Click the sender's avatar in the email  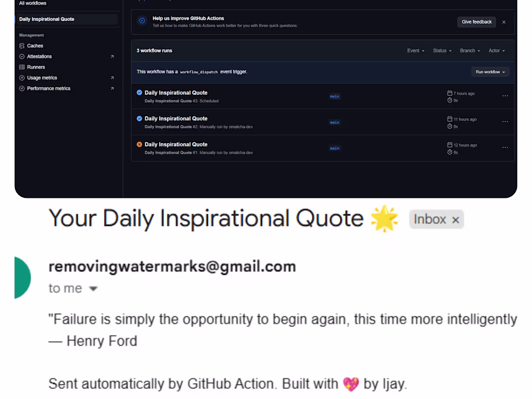(x=21, y=277)
